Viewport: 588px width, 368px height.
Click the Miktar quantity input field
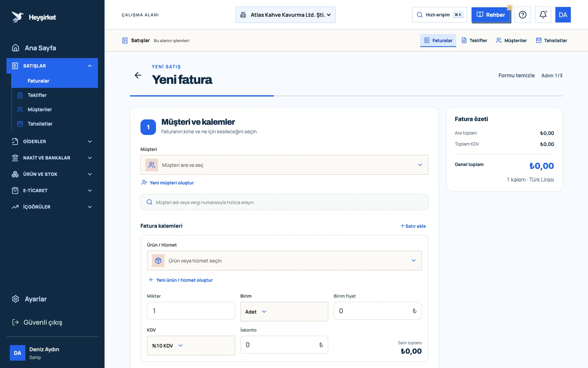pos(191,311)
